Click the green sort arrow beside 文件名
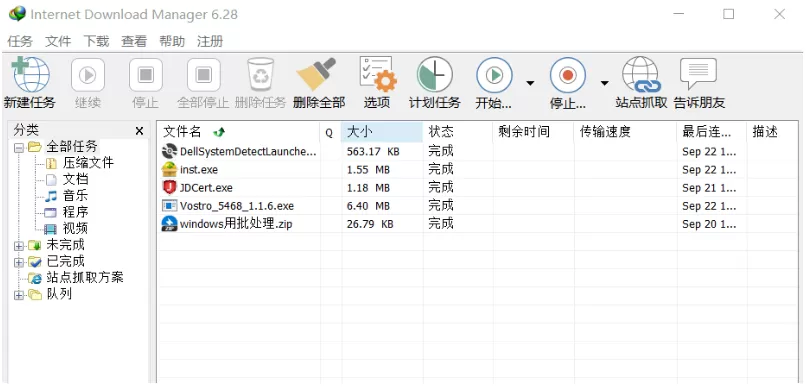This screenshot has height=389, width=806. (x=219, y=133)
